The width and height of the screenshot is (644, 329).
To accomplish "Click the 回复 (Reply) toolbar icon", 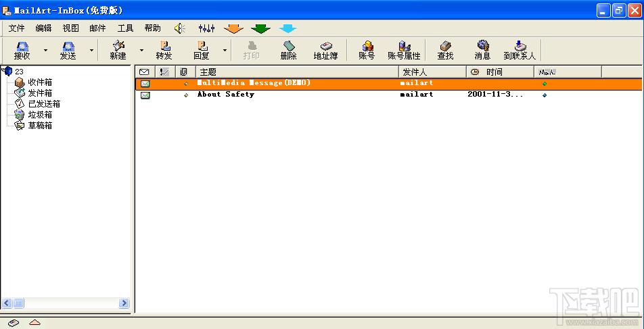I will click(202, 51).
